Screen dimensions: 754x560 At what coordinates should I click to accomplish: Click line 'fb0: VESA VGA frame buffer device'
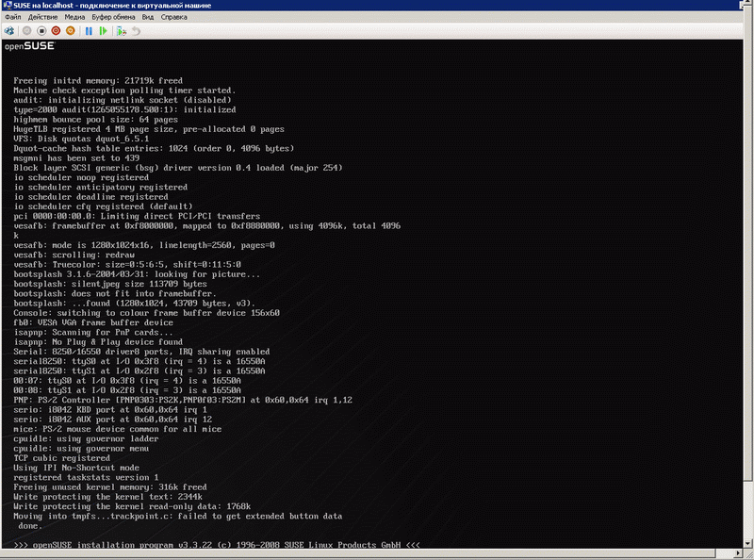tap(93, 322)
